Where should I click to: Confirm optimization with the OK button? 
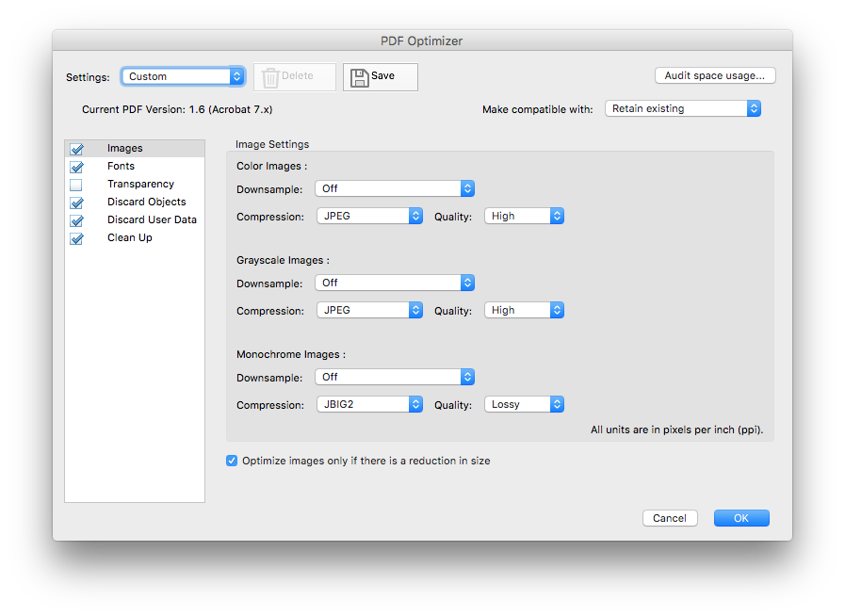point(740,517)
